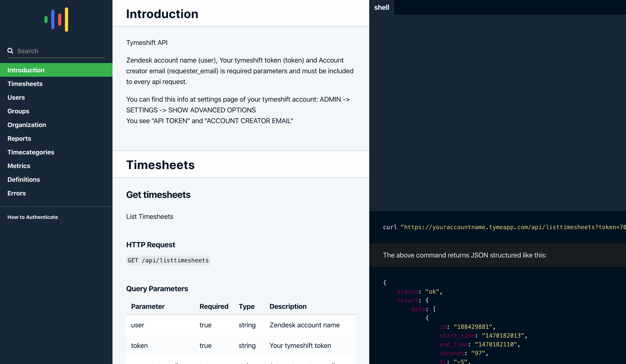
Task: Navigate to Groups in the sidebar
Action: click(56, 111)
